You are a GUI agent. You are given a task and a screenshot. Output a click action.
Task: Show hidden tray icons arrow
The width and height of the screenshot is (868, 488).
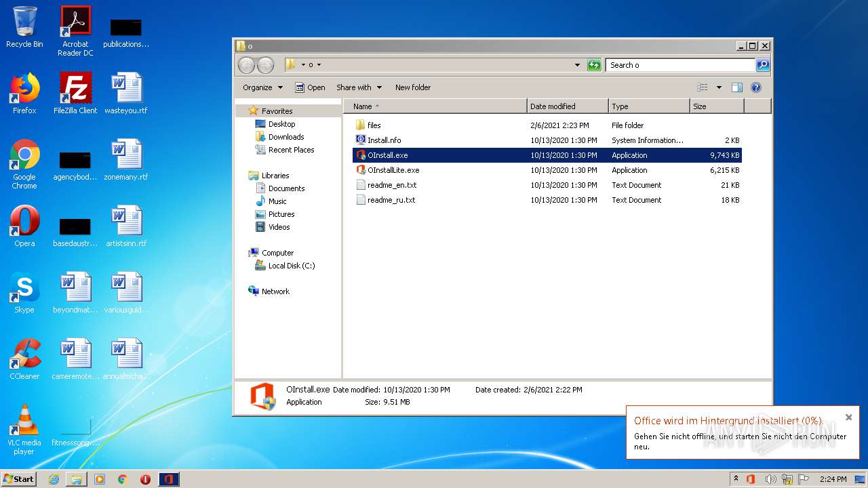pyautogui.click(x=736, y=479)
